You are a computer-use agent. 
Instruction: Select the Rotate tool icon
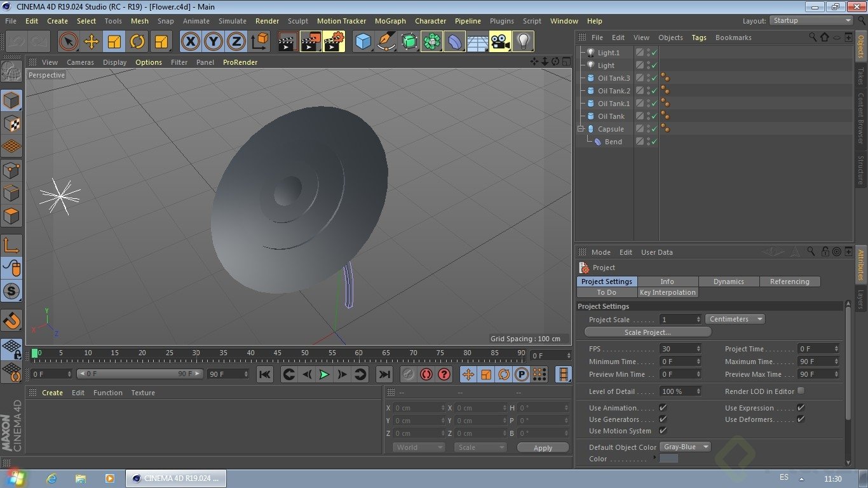tap(137, 42)
